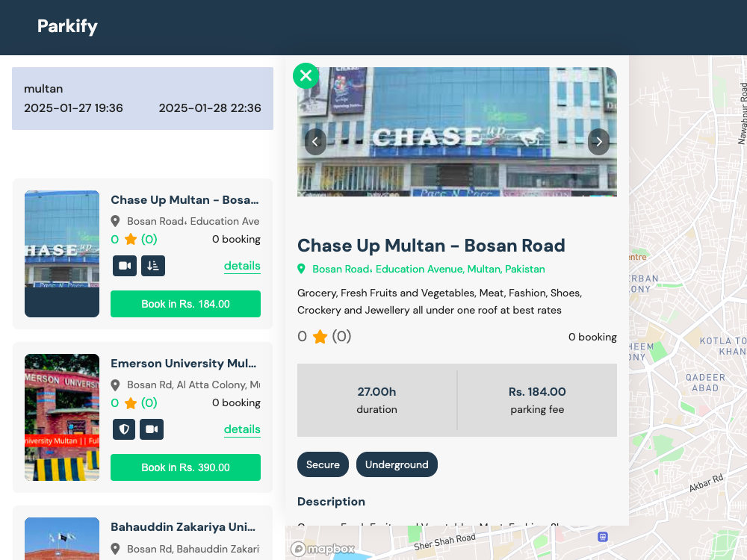Book Chase Up for Rs. 184.00
Screen dimensions: 747x560
click(185, 304)
